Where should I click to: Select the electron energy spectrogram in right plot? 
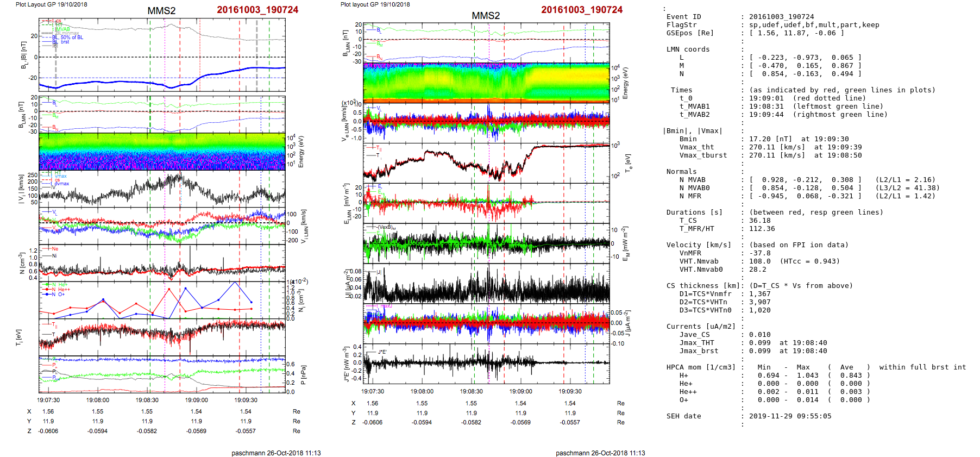486,83
